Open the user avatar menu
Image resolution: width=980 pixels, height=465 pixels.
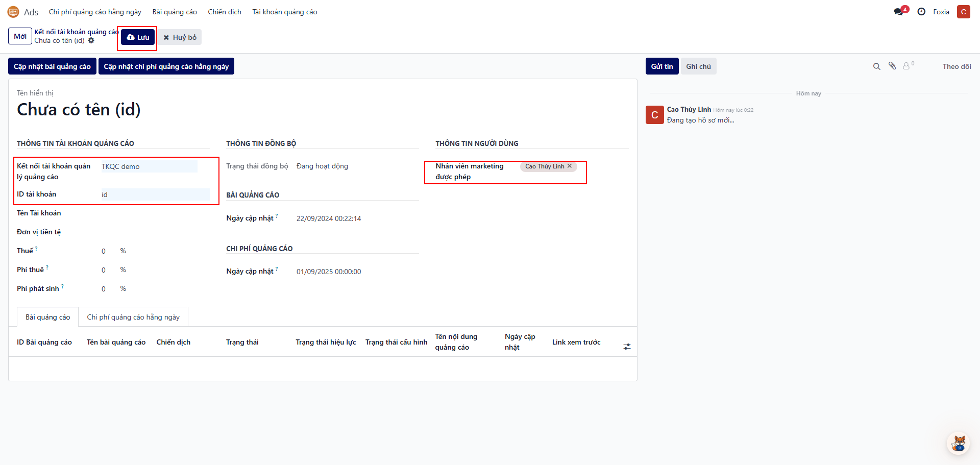tap(963, 12)
